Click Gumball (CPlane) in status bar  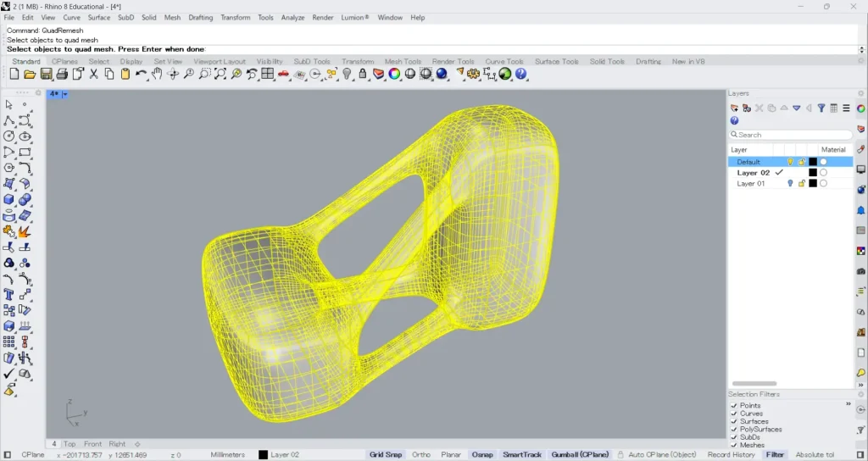tap(580, 455)
